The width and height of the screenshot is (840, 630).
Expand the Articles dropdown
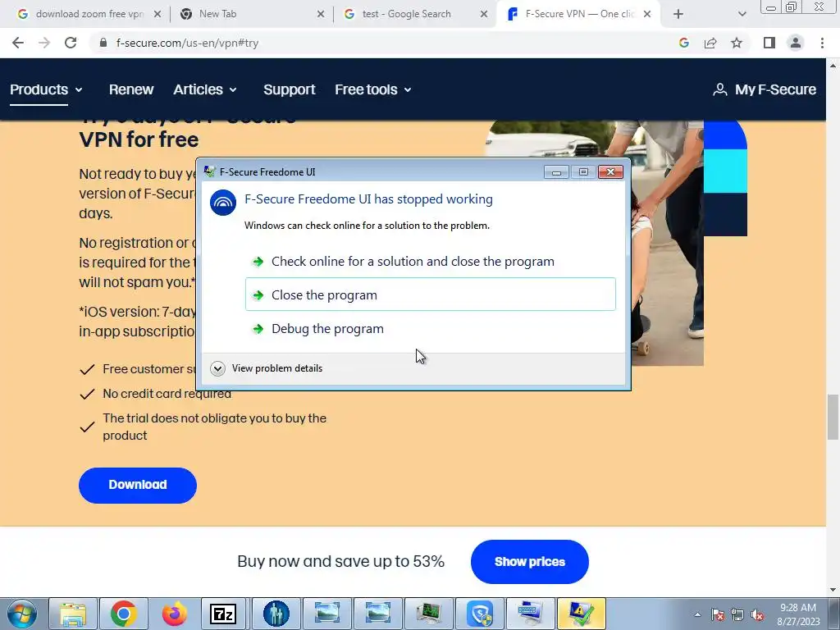[x=204, y=89]
